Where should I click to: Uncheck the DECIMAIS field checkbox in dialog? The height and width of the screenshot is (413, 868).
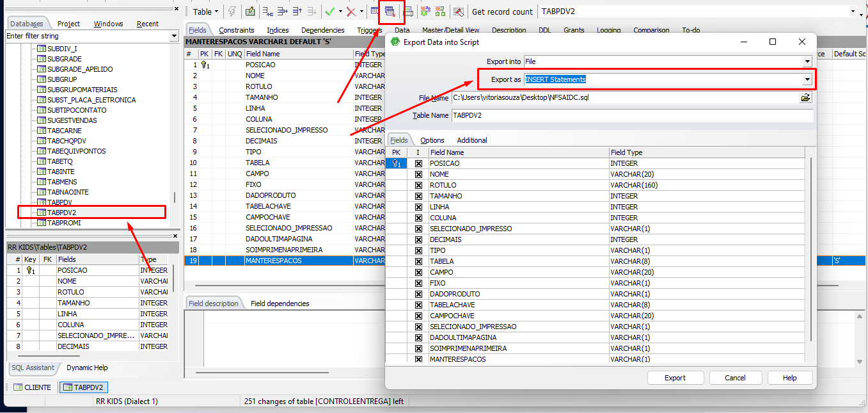pyautogui.click(x=418, y=239)
